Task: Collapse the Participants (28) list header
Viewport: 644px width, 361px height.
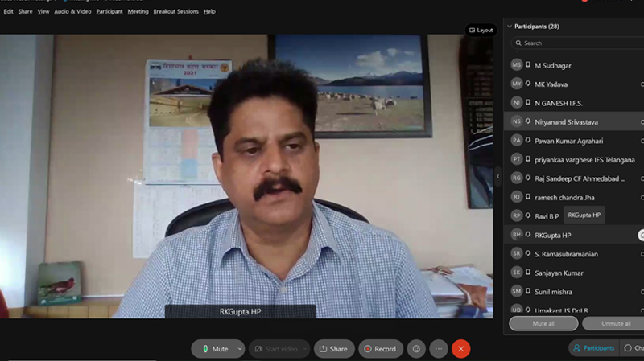Action: pos(510,27)
